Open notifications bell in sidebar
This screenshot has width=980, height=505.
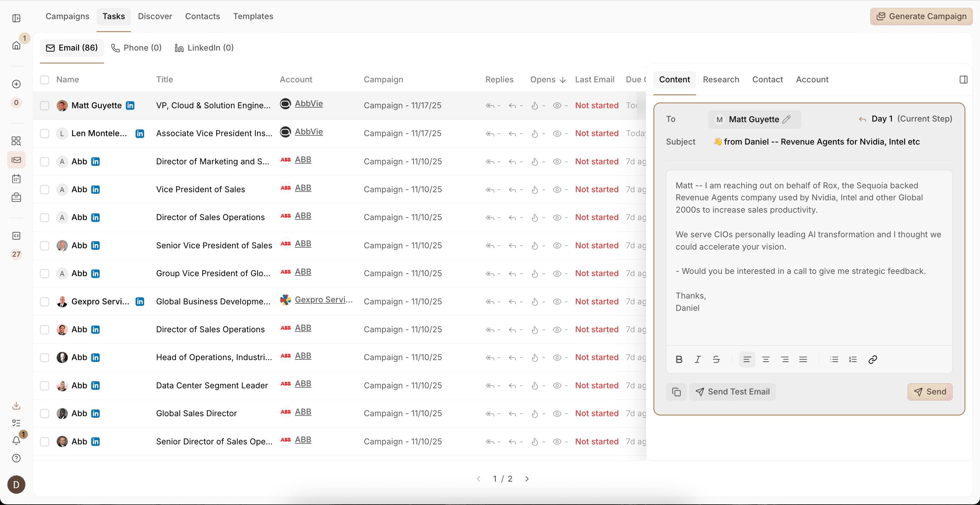pyautogui.click(x=16, y=440)
